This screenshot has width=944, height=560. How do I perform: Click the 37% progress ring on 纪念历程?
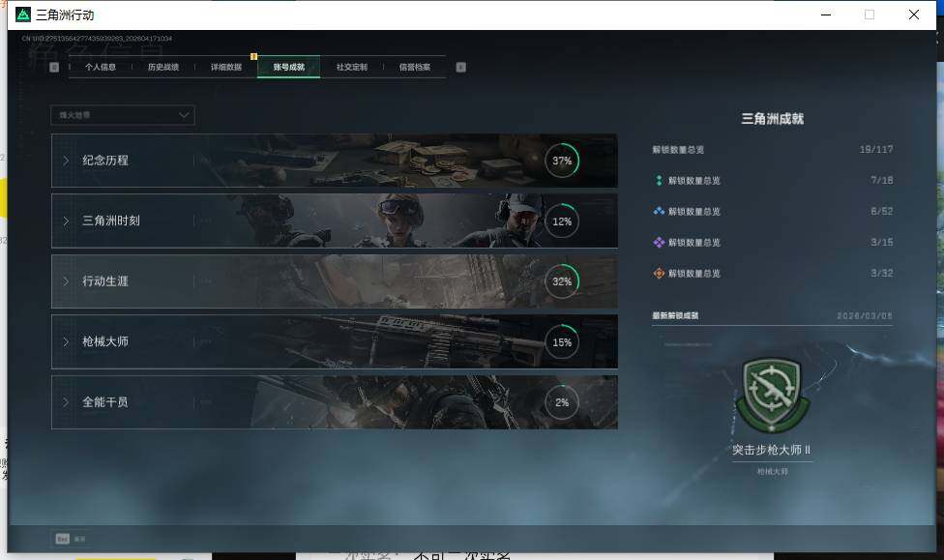(562, 161)
